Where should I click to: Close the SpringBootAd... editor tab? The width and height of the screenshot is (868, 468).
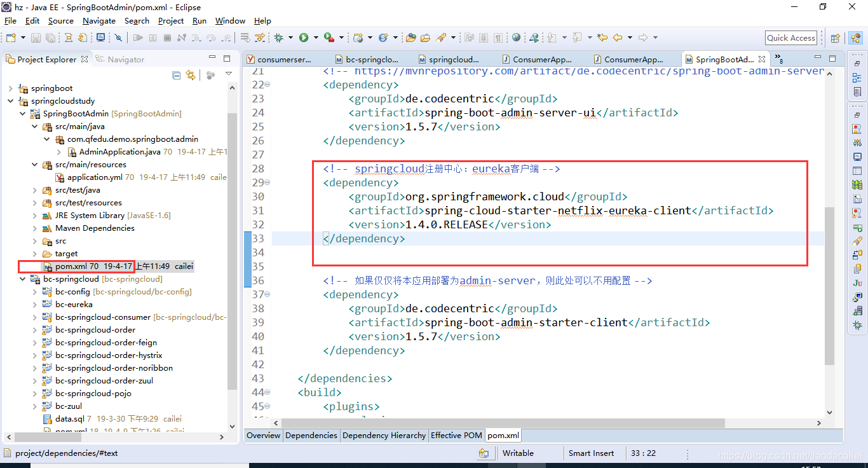pos(763,59)
